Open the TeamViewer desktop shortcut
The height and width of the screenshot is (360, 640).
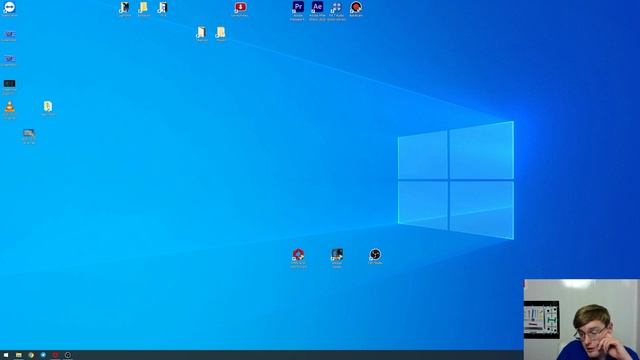pyautogui.click(x=9, y=8)
